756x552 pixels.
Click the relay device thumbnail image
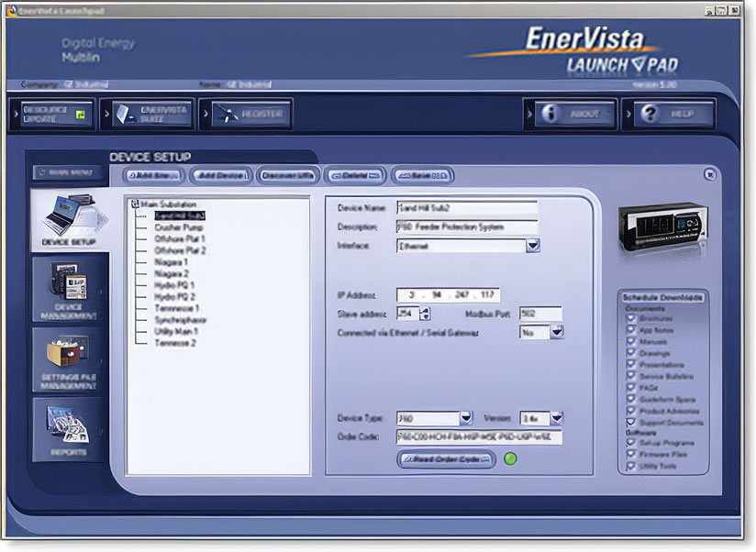point(663,228)
